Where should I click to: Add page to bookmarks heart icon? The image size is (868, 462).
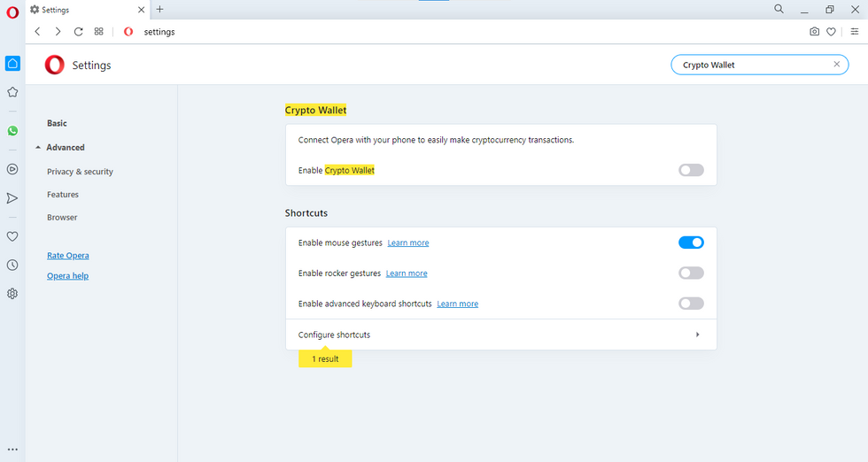pyautogui.click(x=831, y=32)
